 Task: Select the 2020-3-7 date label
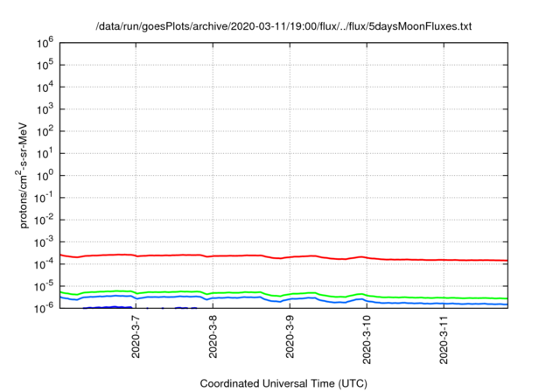(x=136, y=337)
